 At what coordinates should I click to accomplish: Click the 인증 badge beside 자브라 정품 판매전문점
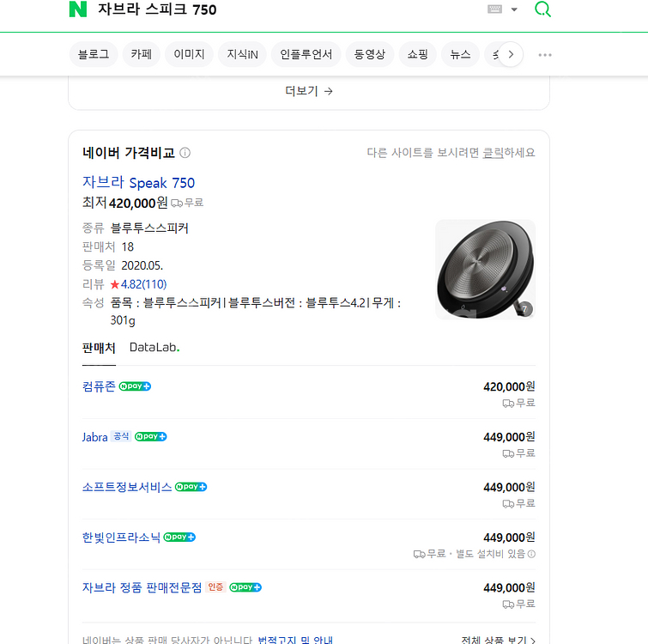[x=215, y=587]
